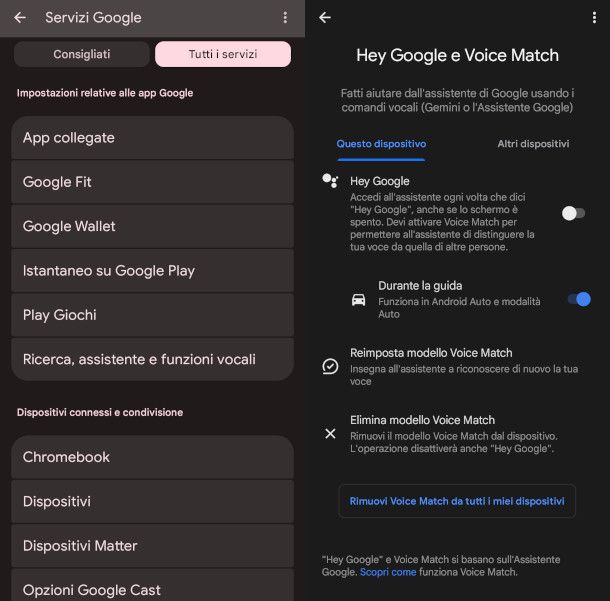This screenshot has width=610, height=601.
Task: Open the Voice Match screen overflow menu
Action: click(594, 18)
